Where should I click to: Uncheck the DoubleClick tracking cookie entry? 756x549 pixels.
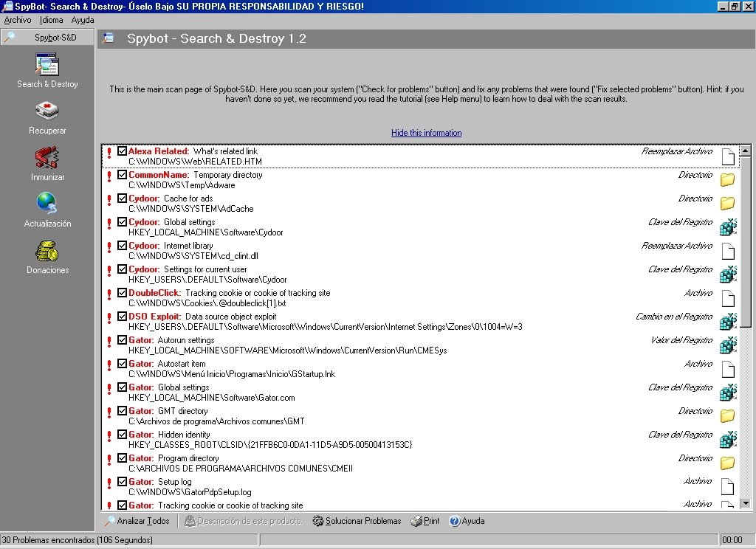click(122, 292)
